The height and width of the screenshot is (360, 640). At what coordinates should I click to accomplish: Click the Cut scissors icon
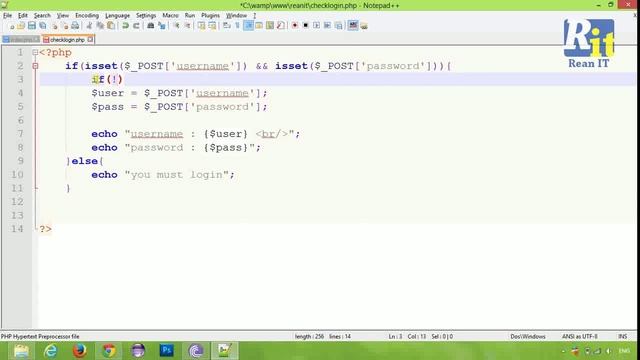[89, 26]
